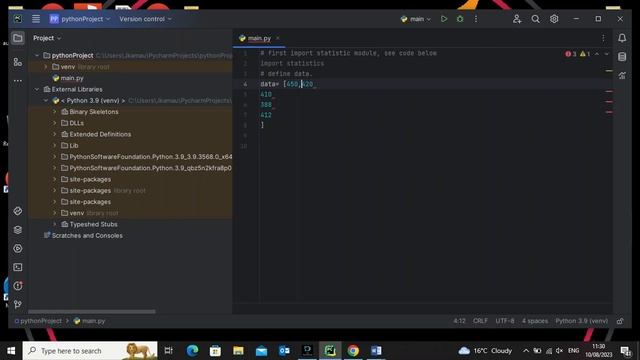Open the Project tool window icon
The height and width of the screenshot is (360, 640).
[x=18, y=38]
